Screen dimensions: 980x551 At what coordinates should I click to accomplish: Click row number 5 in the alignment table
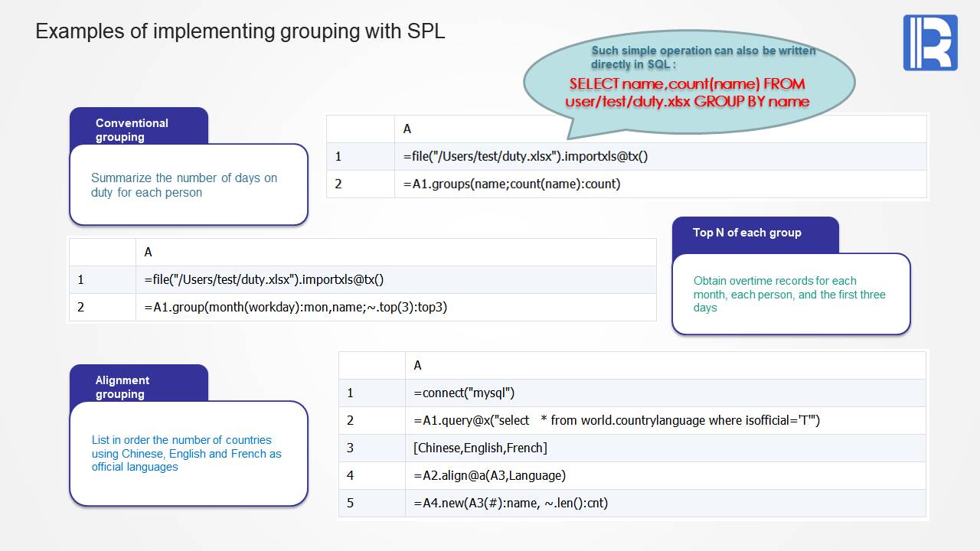pyautogui.click(x=351, y=503)
